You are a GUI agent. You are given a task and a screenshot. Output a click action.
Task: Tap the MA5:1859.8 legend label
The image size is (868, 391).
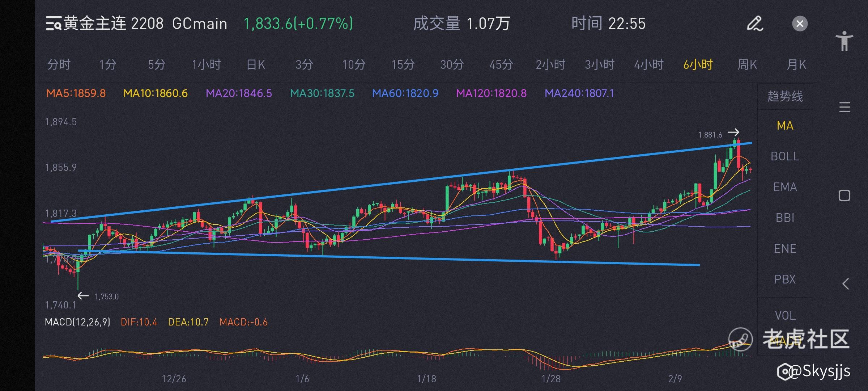coord(76,93)
